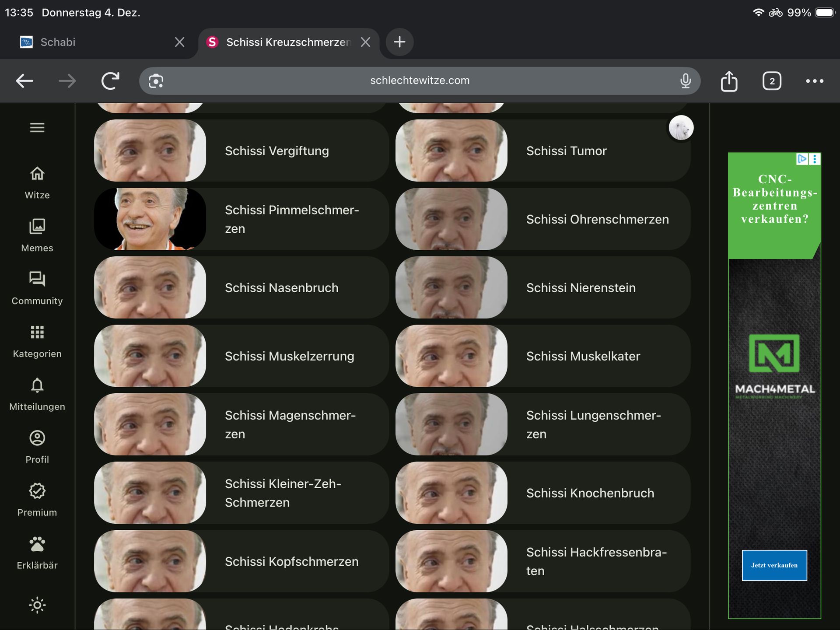Viewport: 840px width, 630px height.
Task: Toggle light/dark mode sun icon
Action: (x=37, y=605)
